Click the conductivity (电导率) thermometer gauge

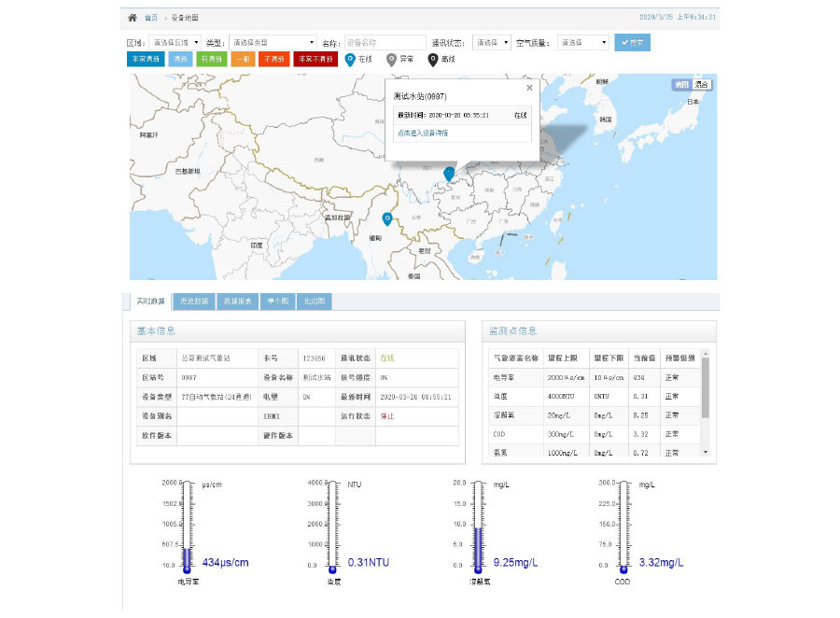tap(187, 526)
